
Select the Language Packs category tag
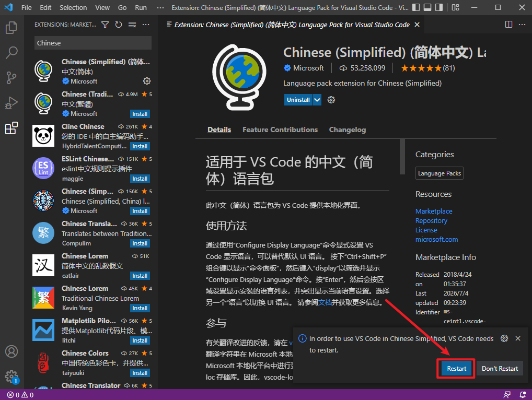pos(439,173)
